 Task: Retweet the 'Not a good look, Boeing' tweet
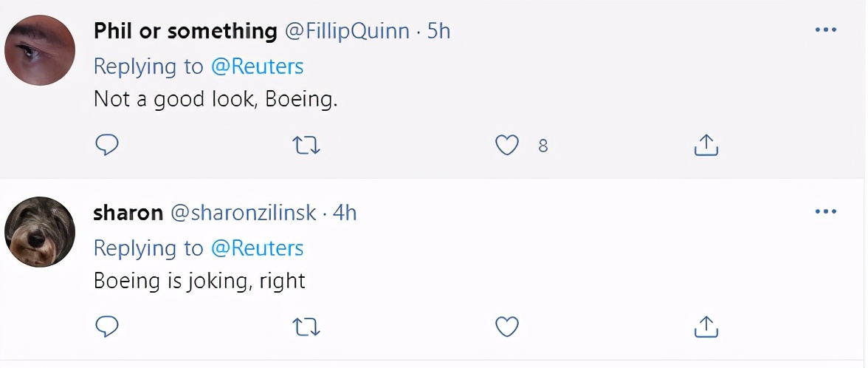(306, 145)
